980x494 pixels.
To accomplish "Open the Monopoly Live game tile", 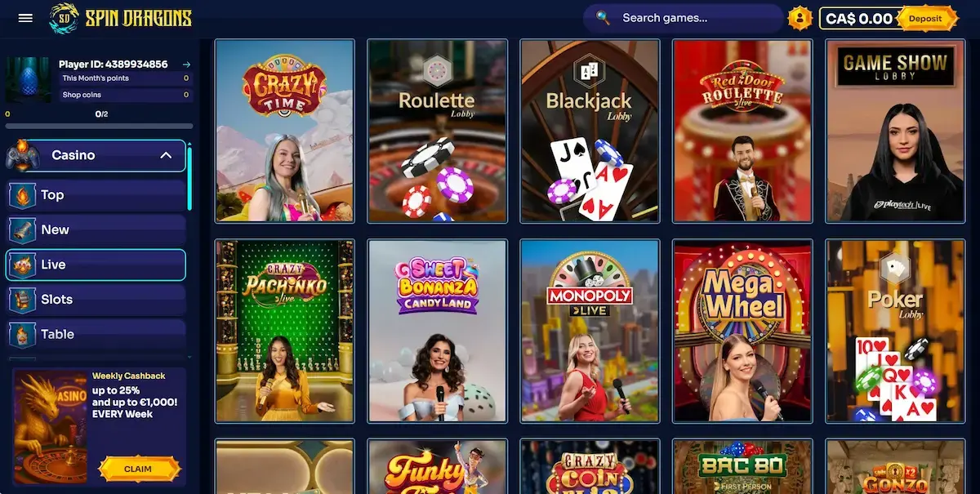I will [x=590, y=331].
